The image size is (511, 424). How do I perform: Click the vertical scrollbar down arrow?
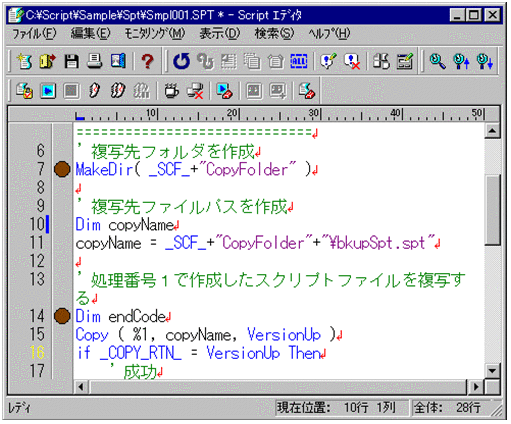click(x=492, y=371)
